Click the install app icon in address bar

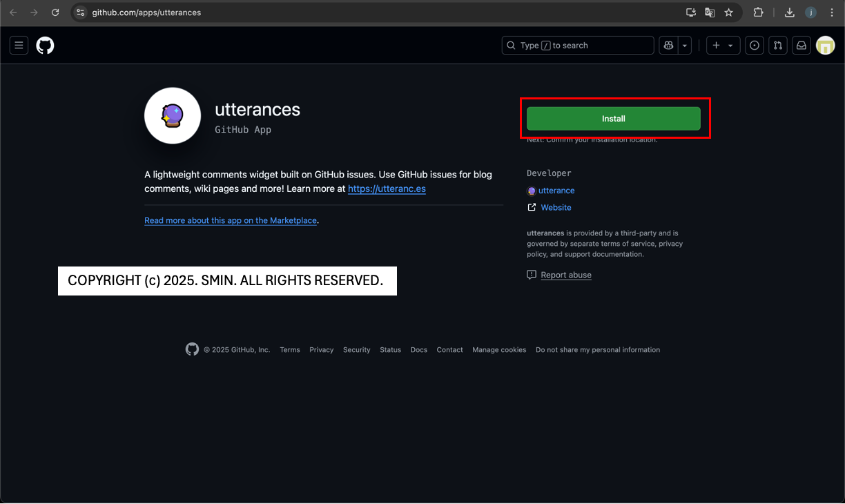pyautogui.click(x=690, y=12)
